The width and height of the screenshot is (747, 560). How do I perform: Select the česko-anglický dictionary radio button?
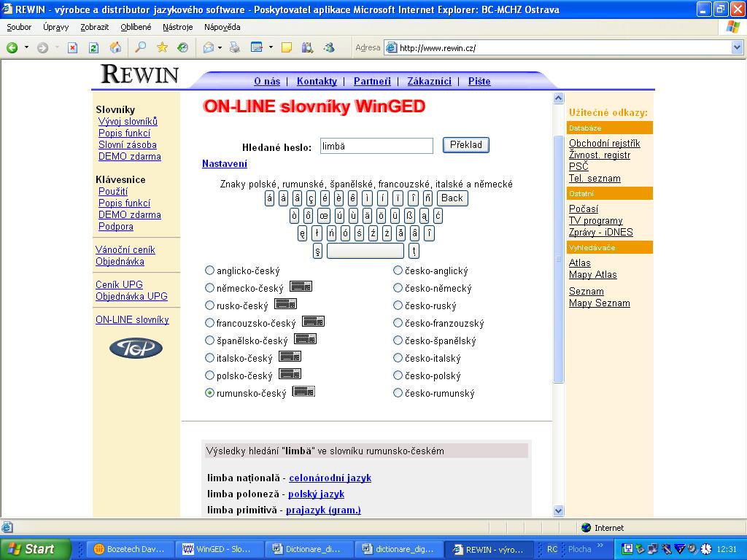[398, 271]
